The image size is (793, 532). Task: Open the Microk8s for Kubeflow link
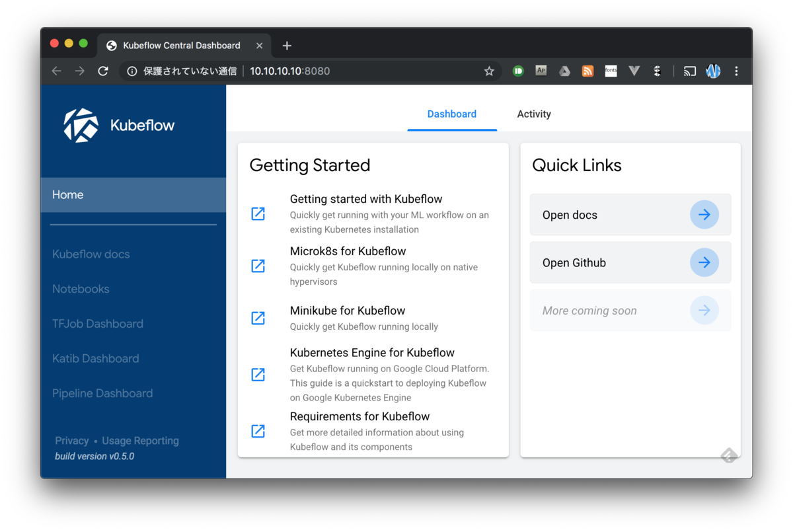pos(348,251)
